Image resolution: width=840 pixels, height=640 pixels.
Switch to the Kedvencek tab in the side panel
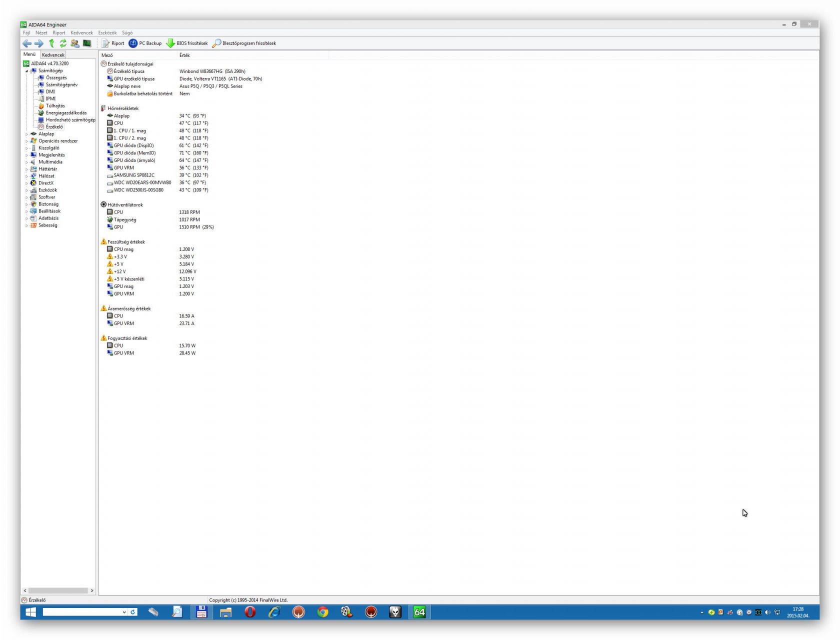pos(53,55)
